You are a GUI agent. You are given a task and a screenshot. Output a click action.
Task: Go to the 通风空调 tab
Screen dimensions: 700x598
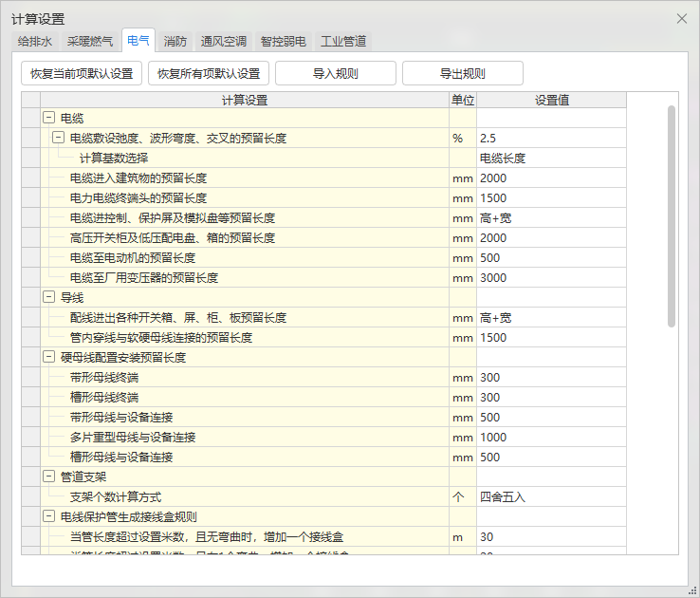click(223, 41)
